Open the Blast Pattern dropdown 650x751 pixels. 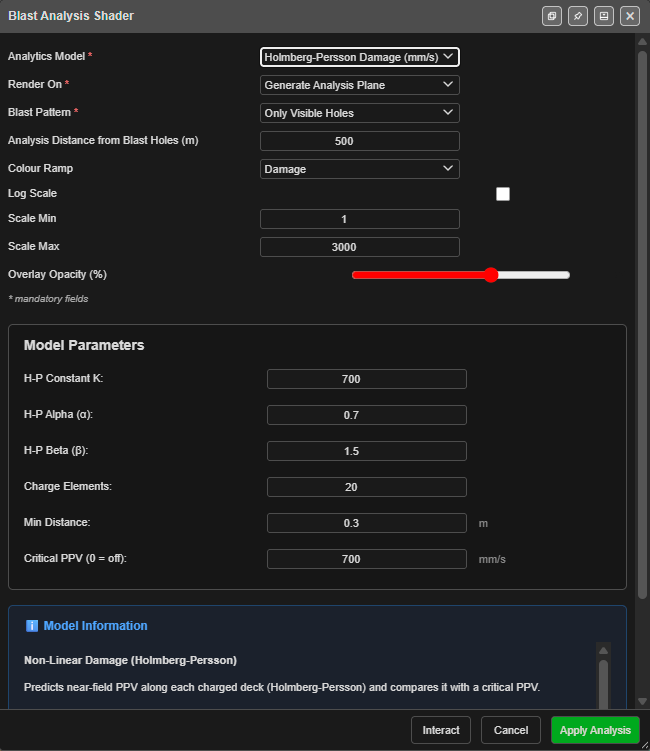tap(360, 113)
